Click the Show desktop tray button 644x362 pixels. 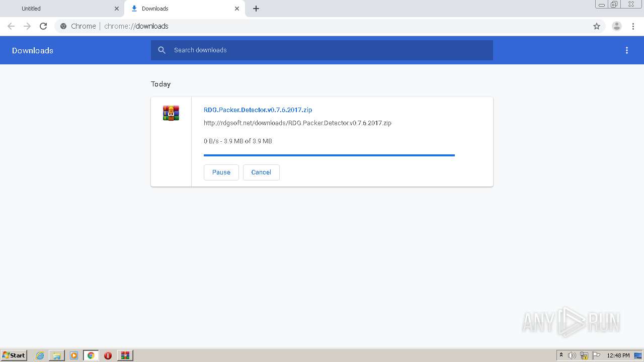point(638,355)
